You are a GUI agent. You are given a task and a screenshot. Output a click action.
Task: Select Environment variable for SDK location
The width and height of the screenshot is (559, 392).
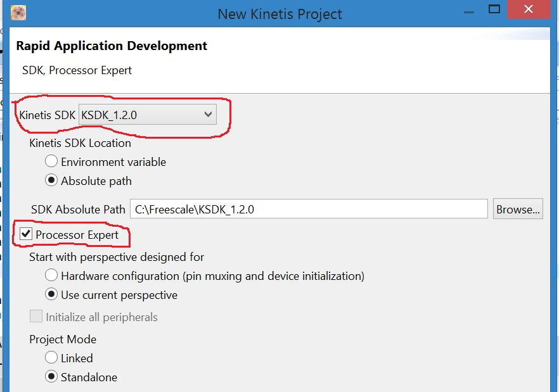(x=51, y=161)
